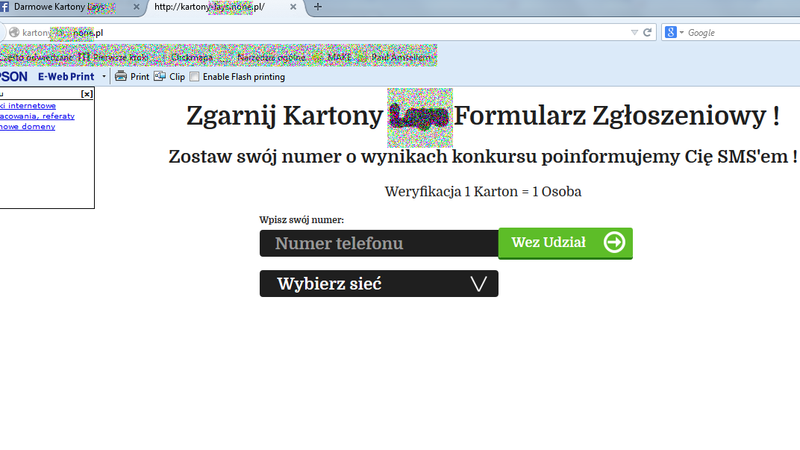Open the E-Web Print dropdown arrow
Image resolution: width=800 pixels, height=450 pixels.
[x=104, y=77]
